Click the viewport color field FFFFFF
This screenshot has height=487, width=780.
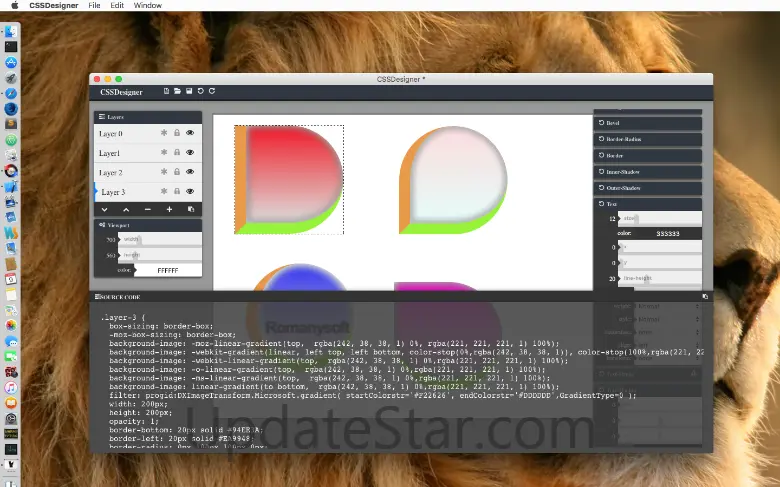[168, 271]
